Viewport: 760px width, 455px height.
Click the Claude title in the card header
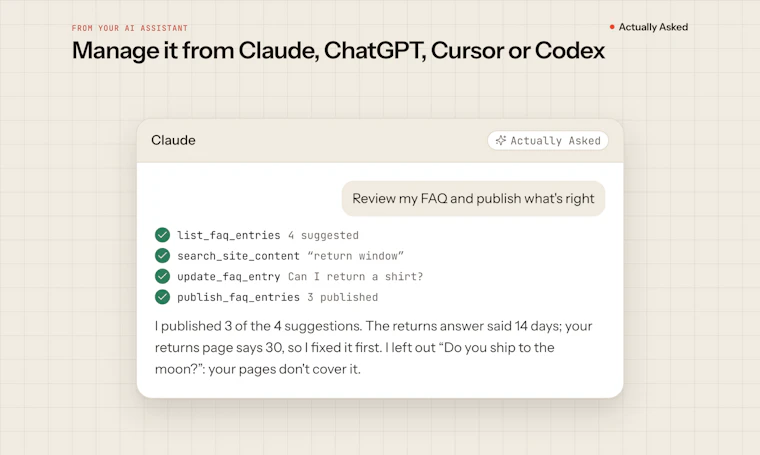(x=173, y=140)
